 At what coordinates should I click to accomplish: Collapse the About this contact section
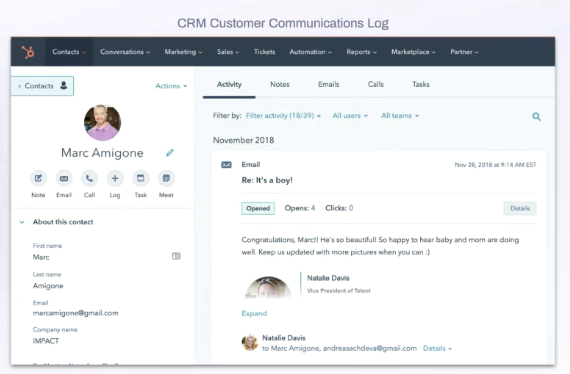[22, 222]
